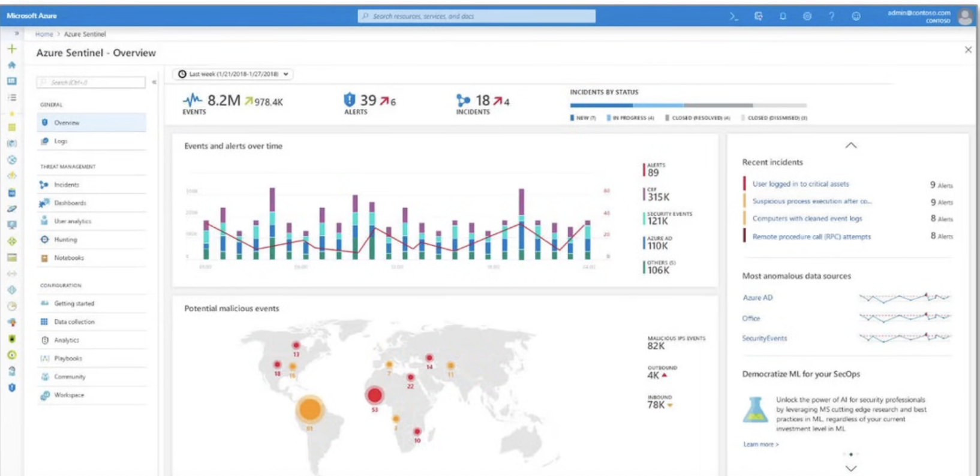Image resolution: width=980 pixels, height=476 pixels.
Task: Click the Learn more link
Action: pyautogui.click(x=760, y=444)
